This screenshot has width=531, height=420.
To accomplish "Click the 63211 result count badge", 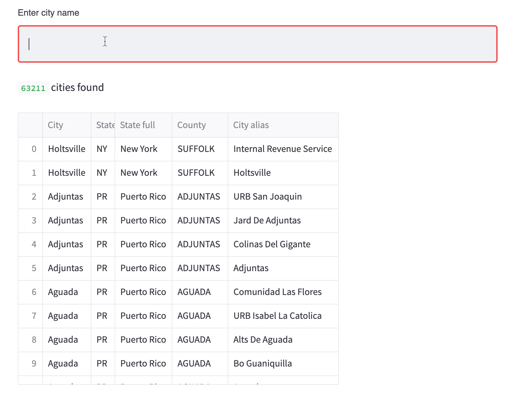I will pyautogui.click(x=33, y=88).
